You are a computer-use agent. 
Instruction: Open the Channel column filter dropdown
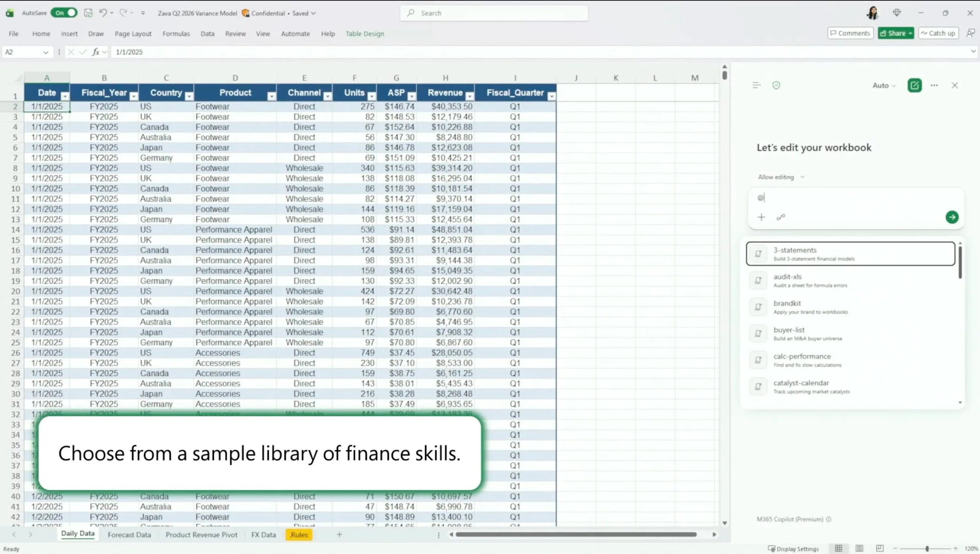(x=328, y=96)
